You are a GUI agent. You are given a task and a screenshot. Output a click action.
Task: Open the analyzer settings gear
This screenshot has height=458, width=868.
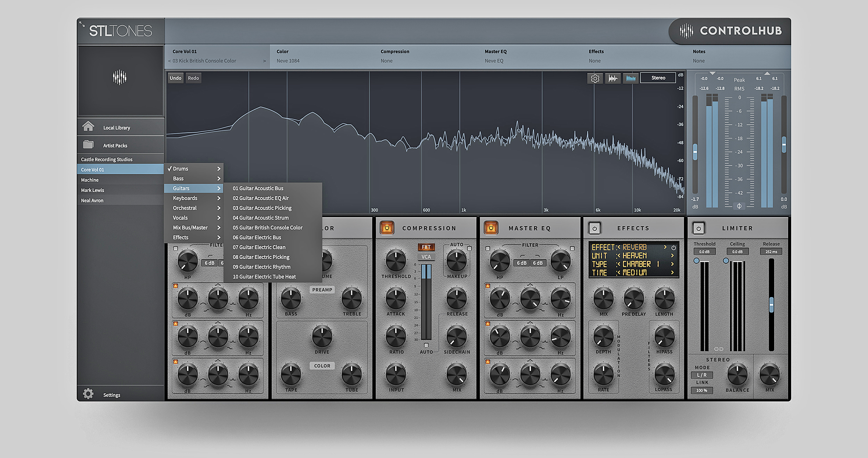[x=595, y=78]
